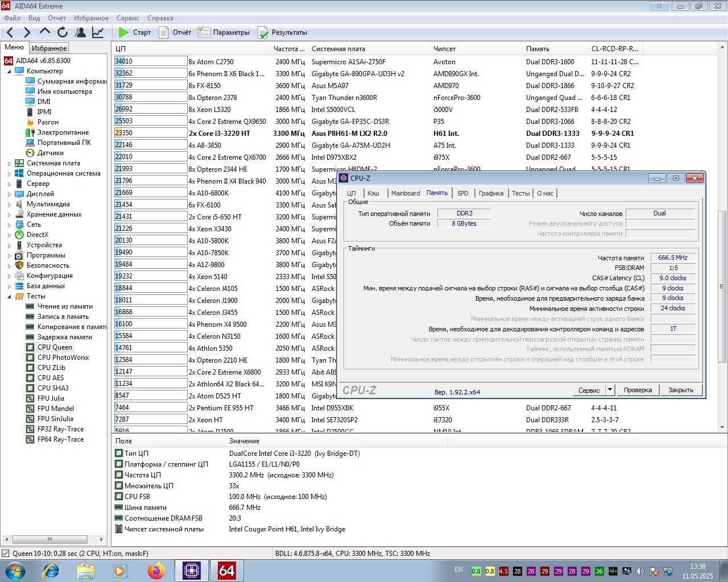This screenshot has height=582, width=728.
Task: Select the 8x Atom C2750 result row
Action: pos(377,61)
